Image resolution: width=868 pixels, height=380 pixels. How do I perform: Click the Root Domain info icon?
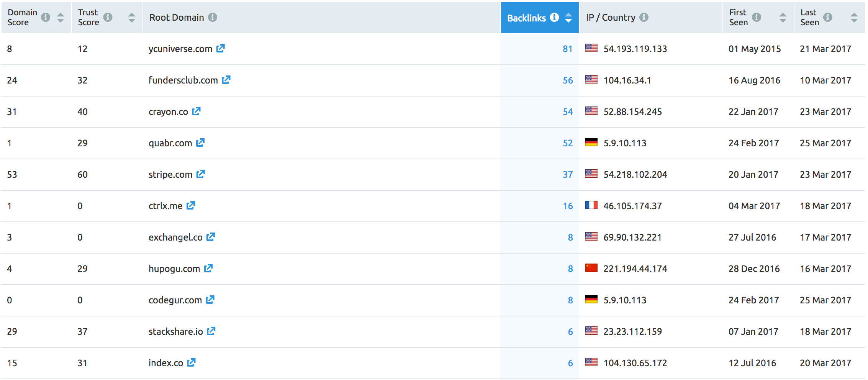pyautogui.click(x=213, y=17)
